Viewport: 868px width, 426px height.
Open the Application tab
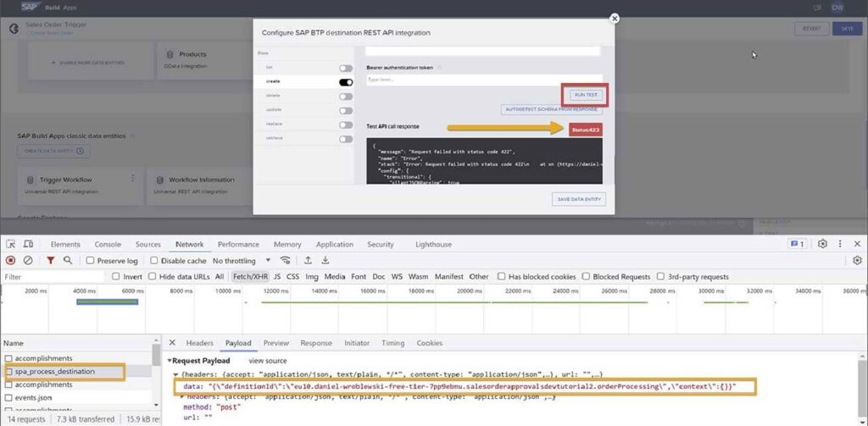pyautogui.click(x=334, y=244)
